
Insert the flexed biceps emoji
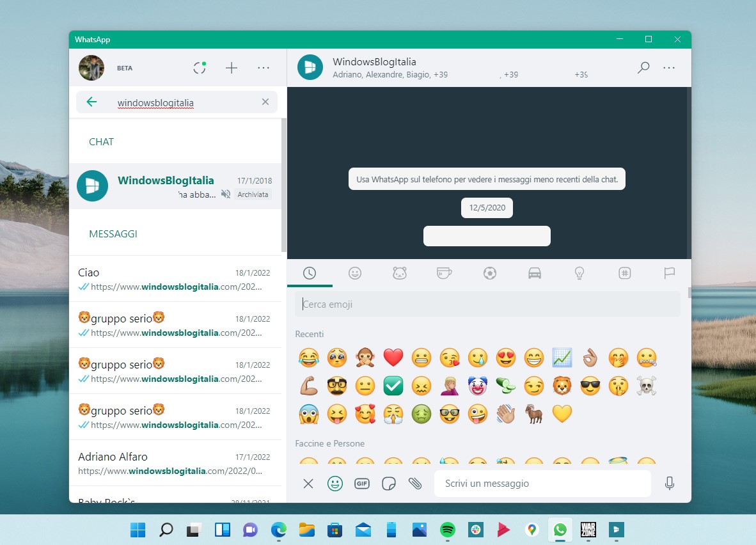click(x=308, y=386)
